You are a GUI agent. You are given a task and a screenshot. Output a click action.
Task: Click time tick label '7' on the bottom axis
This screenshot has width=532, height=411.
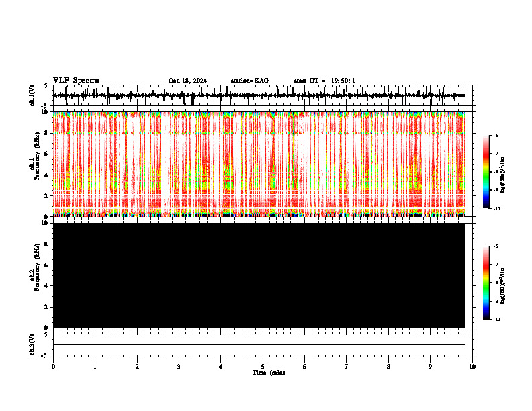(347, 367)
